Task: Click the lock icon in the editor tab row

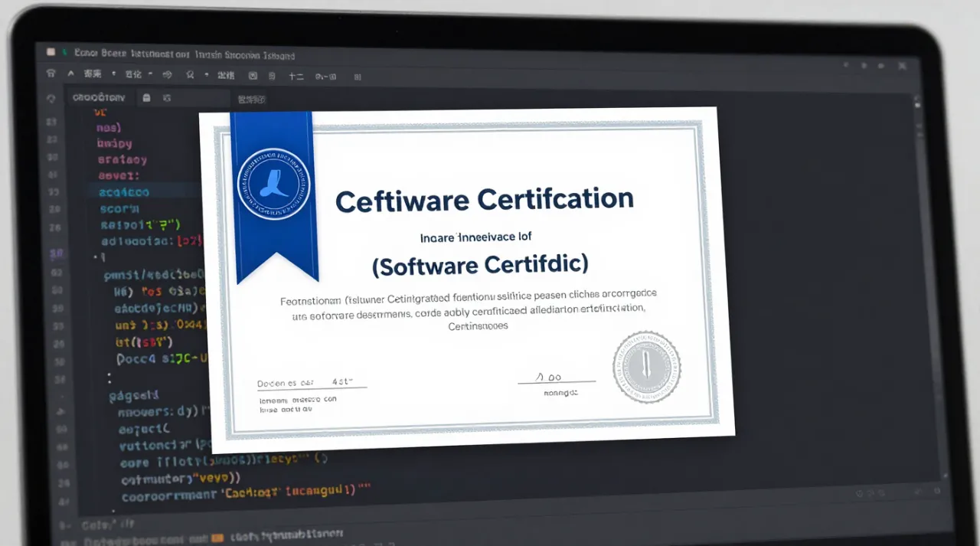Action: coord(146,98)
